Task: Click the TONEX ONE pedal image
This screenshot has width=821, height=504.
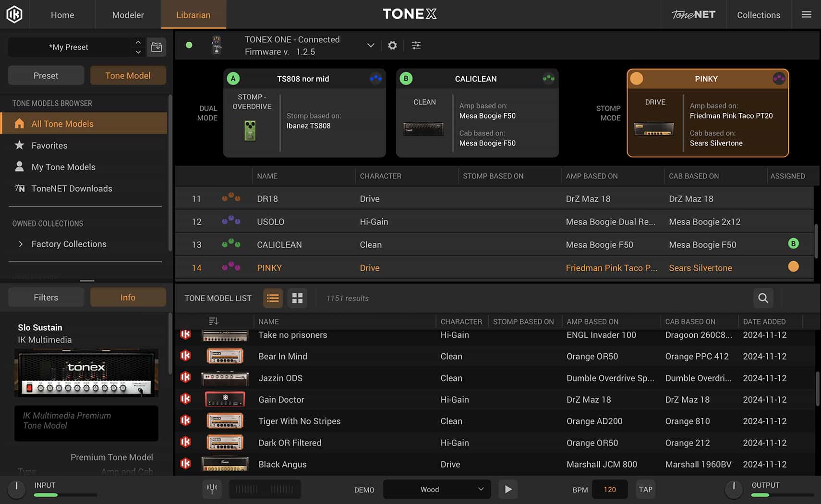Action: (x=217, y=45)
